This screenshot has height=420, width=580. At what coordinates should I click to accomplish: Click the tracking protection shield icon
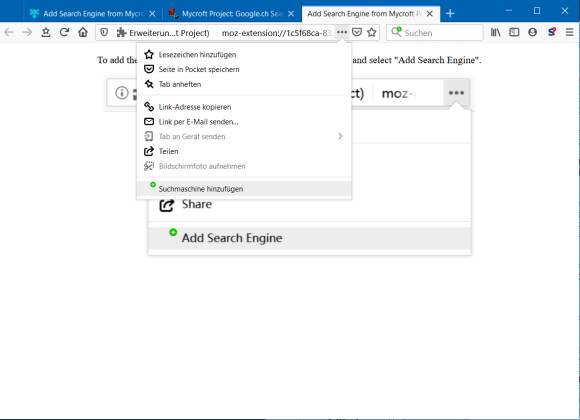pos(104,33)
